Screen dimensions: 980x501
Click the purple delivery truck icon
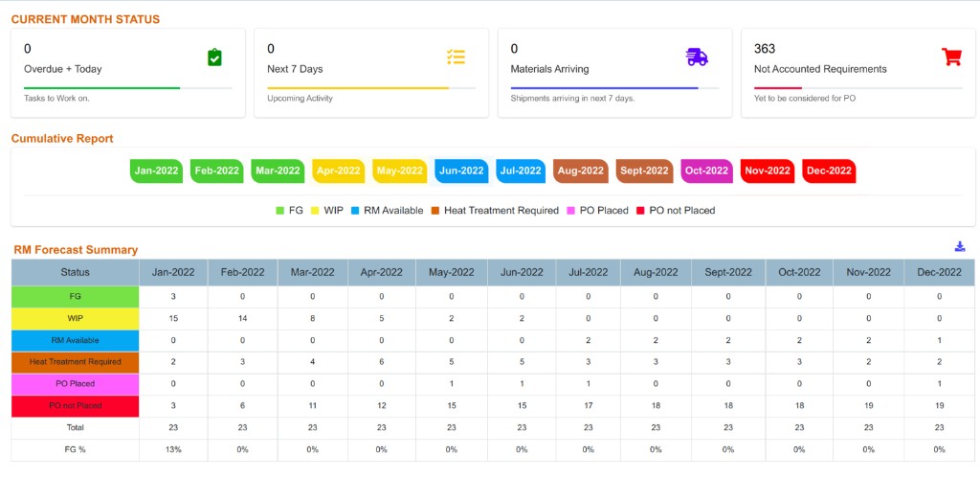point(697,57)
